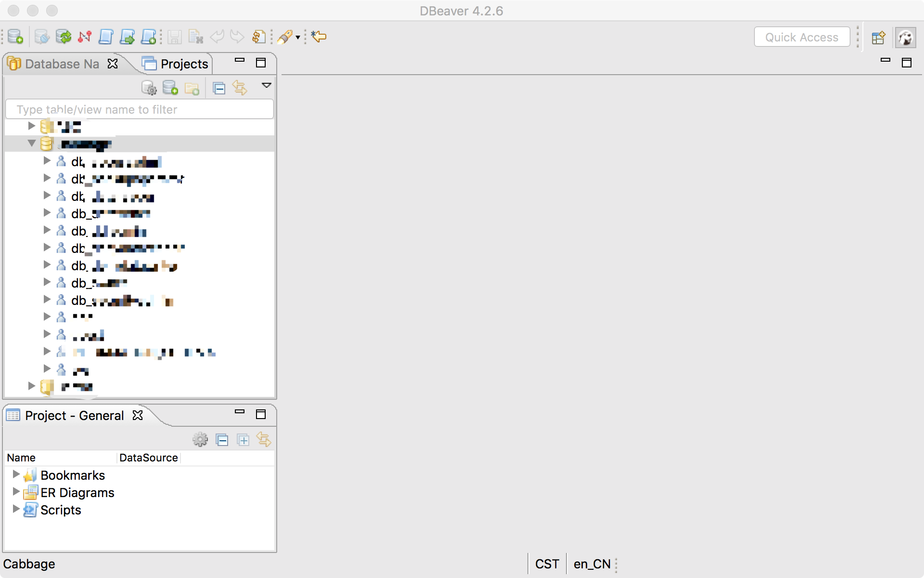Click the New Connection icon in main toolbar
Viewport: 924px width, 578px height.
click(15, 37)
